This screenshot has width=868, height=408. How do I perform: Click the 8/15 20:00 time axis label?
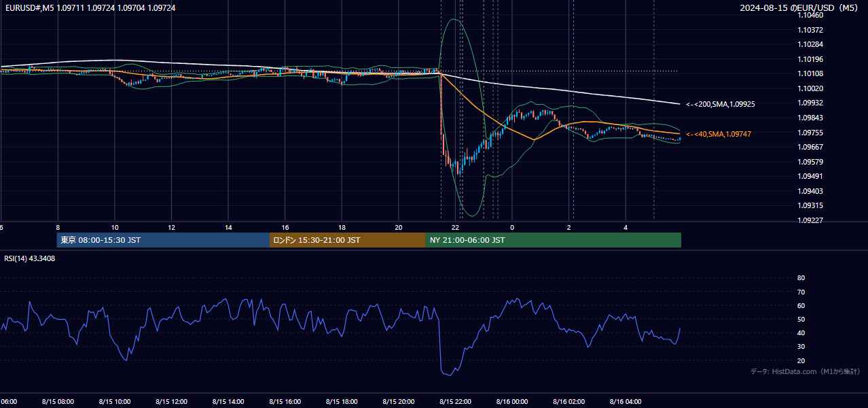pos(399,402)
